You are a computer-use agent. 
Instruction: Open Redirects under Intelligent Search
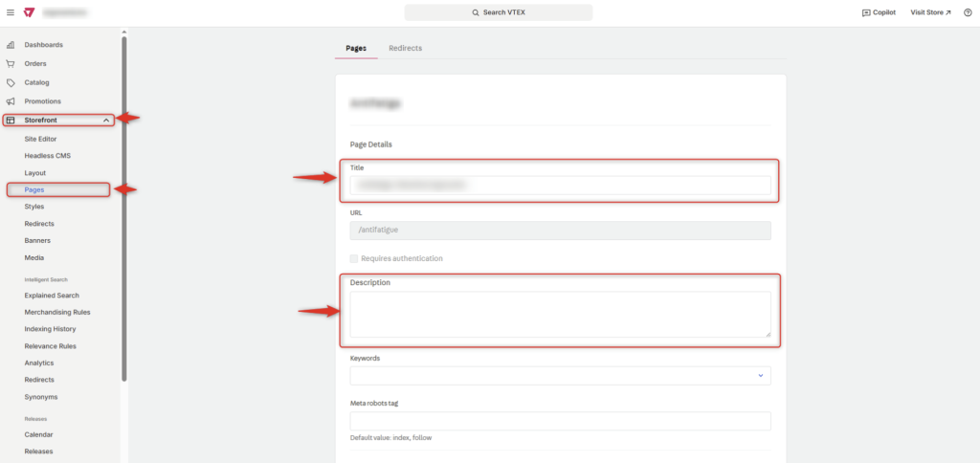[x=39, y=379]
